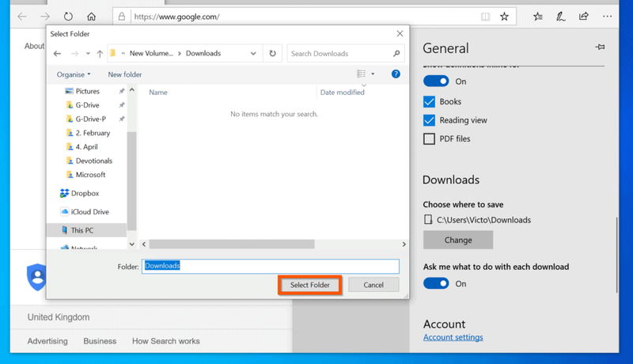Open the recent locations dropdown arrow
Viewport: 633px width, 364px height.
(x=88, y=53)
